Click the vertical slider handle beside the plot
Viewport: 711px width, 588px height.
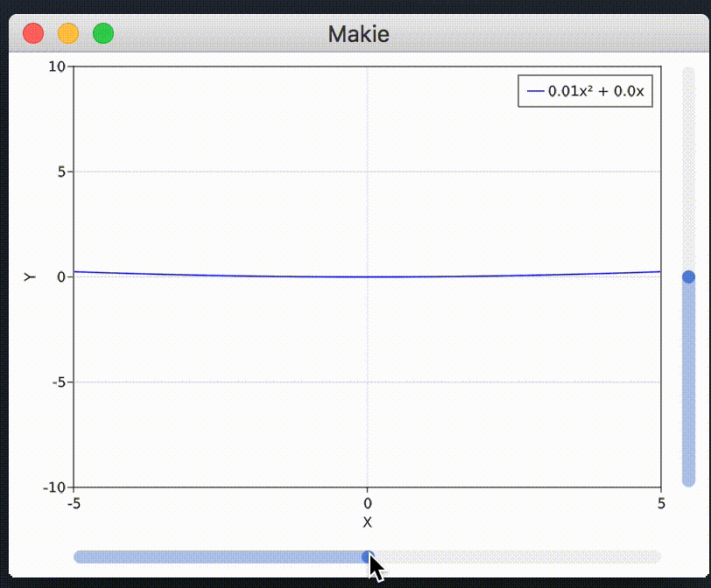coord(688,276)
